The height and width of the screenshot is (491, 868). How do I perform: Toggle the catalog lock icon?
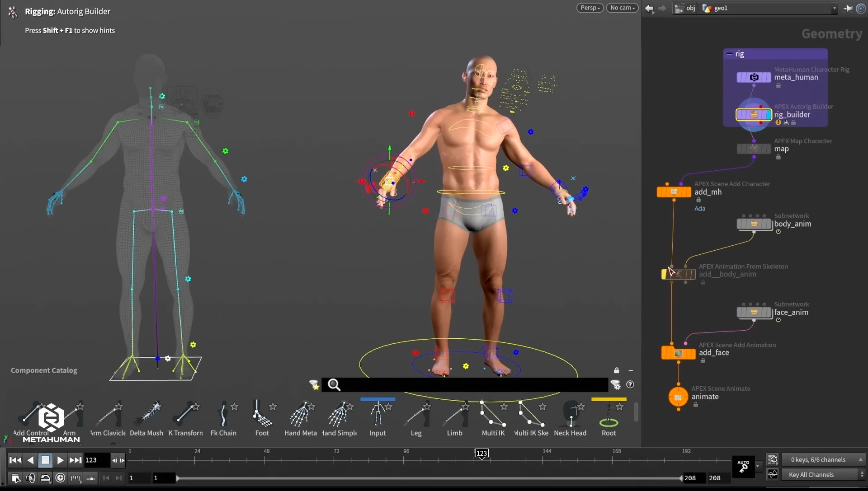[x=616, y=370]
